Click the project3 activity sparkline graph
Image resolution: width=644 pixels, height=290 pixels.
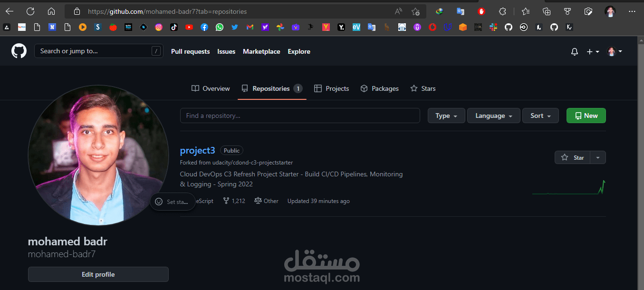(x=569, y=187)
